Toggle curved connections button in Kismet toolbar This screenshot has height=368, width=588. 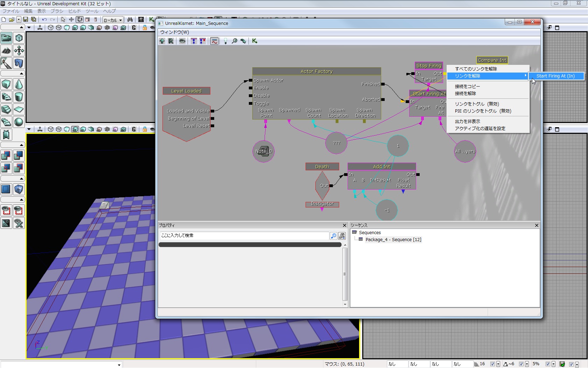click(214, 41)
